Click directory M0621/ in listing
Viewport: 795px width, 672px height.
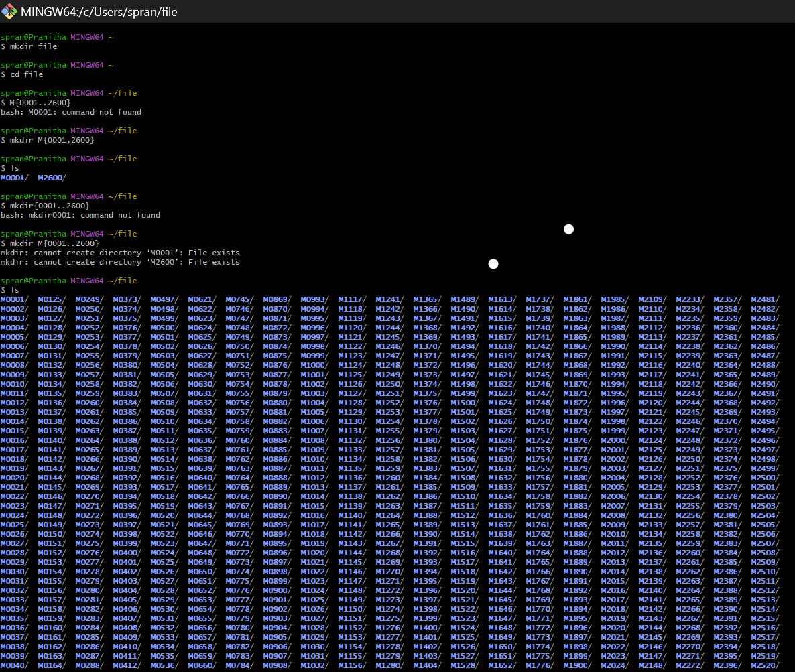click(202, 299)
